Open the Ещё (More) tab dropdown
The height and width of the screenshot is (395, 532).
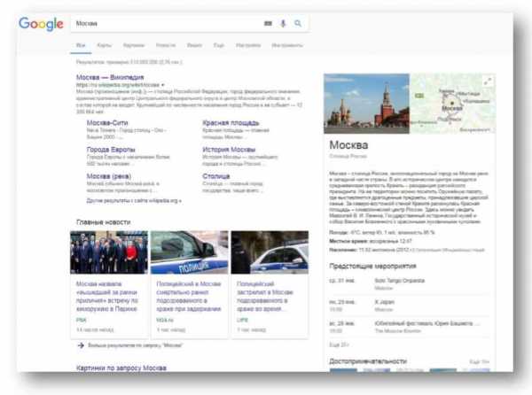point(218,44)
